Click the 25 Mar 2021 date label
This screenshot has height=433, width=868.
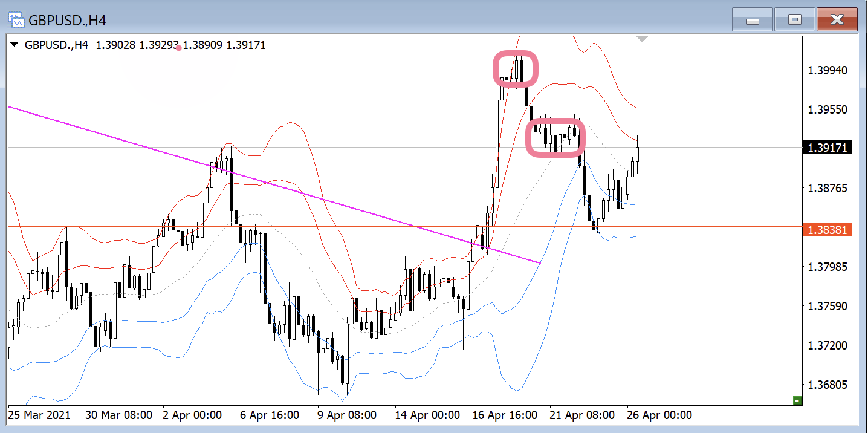click(40, 415)
